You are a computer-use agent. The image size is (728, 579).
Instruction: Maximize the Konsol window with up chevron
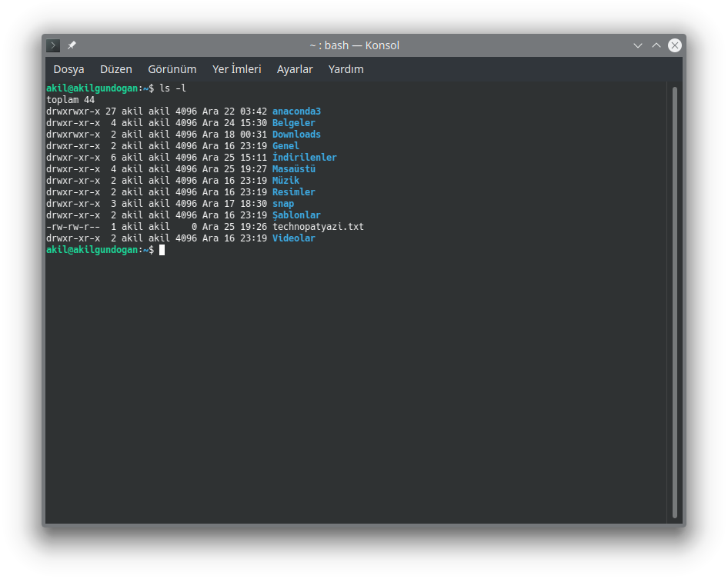tap(656, 45)
